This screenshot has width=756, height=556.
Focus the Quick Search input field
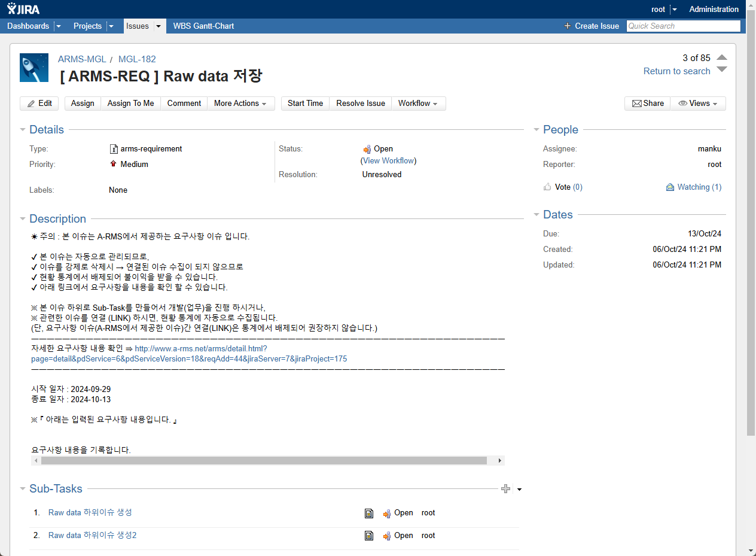pyautogui.click(x=683, y=26)
